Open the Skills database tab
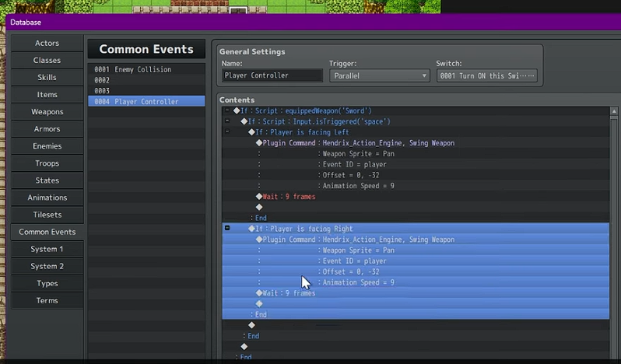This screenshot has width=621, height=364. tap(47, 77)
